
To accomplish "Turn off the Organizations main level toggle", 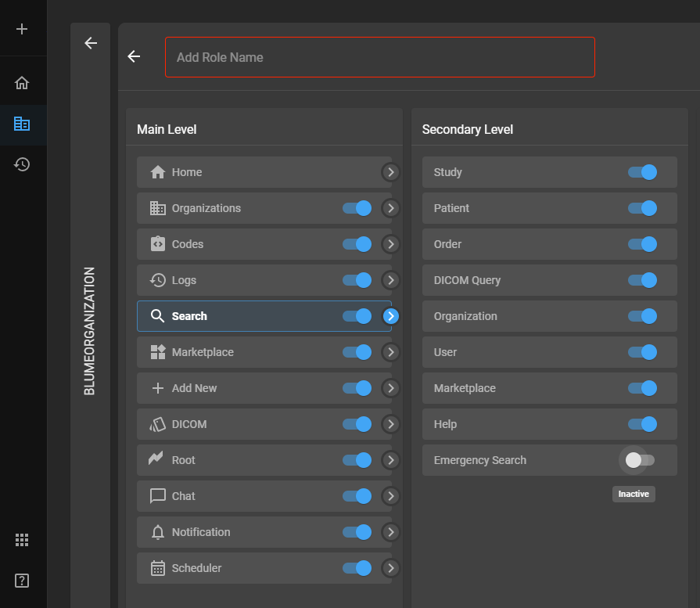I will point(357,208).
